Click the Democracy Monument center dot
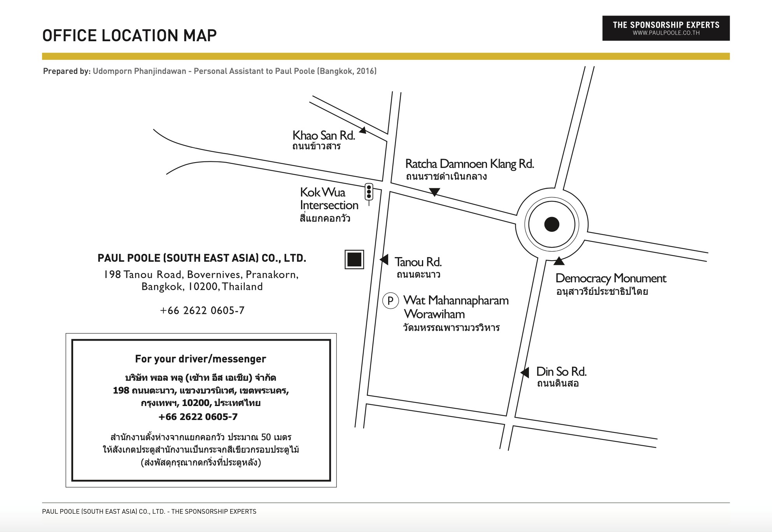 pyautogui.click(x=551, y=224)
